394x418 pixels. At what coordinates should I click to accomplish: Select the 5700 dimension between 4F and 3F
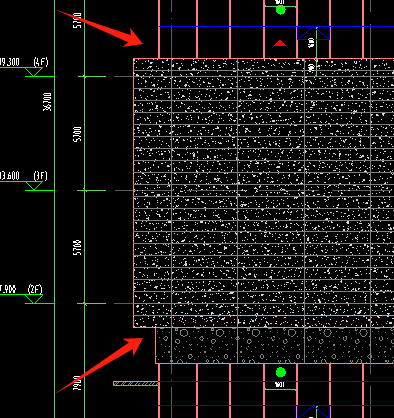pyautogui.click(x=77, y=134)
